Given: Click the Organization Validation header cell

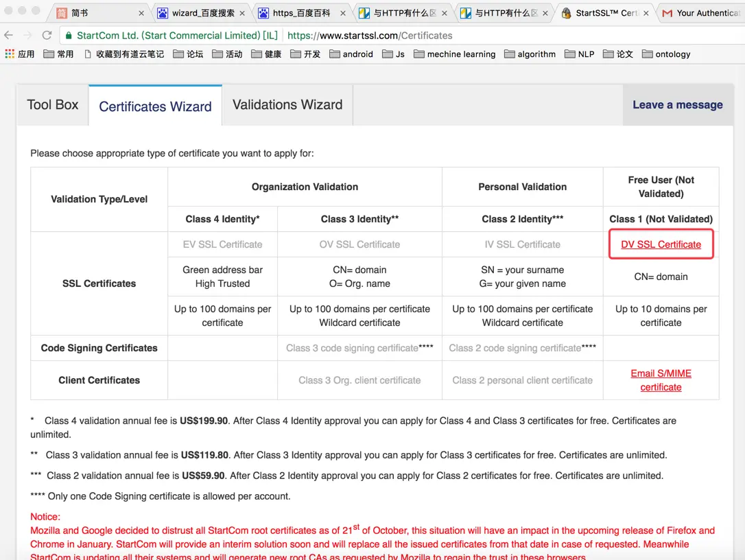Looking at the screenshot, I should pyautogui.click(x=305, y=187).
